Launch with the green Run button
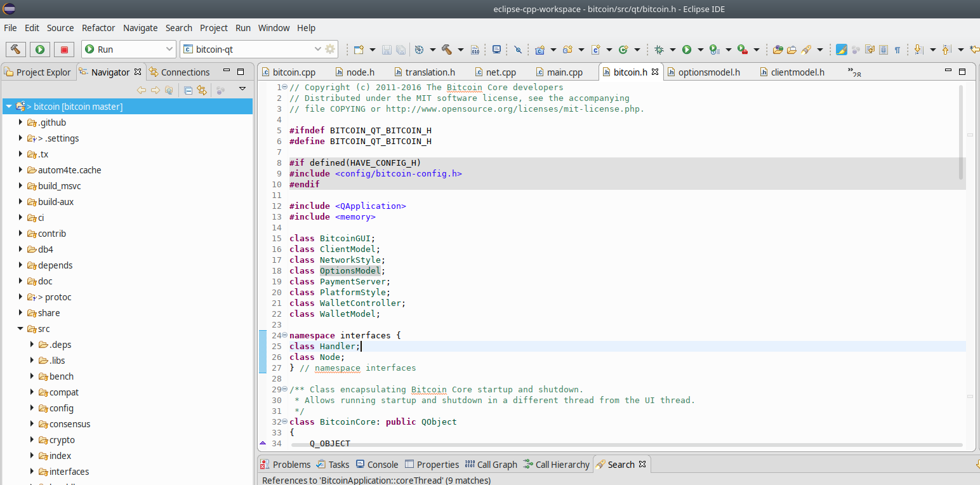This screenshot has width=980, height=485. (x=40, y=49)
